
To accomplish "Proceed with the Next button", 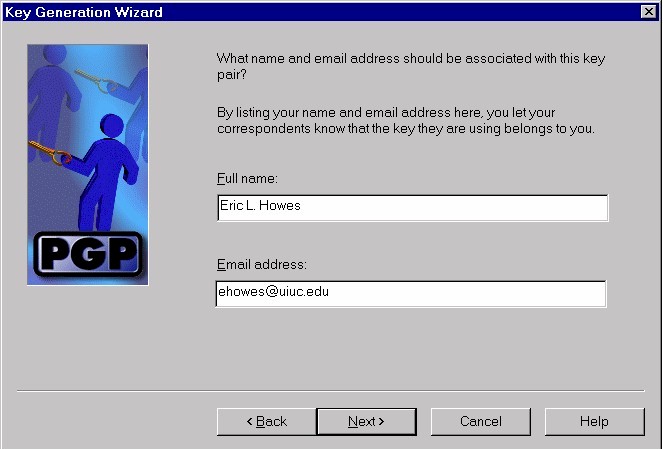I will pos(367,422).
